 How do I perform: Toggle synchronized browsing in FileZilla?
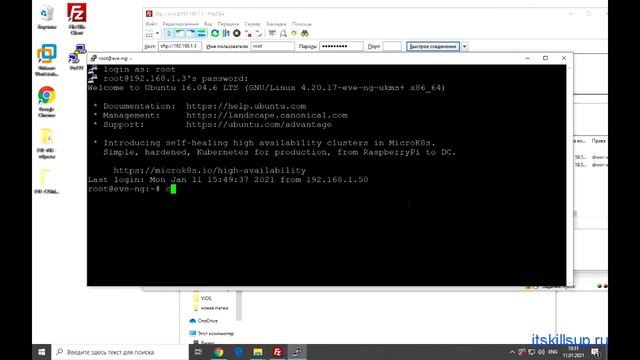click(294, 33)
